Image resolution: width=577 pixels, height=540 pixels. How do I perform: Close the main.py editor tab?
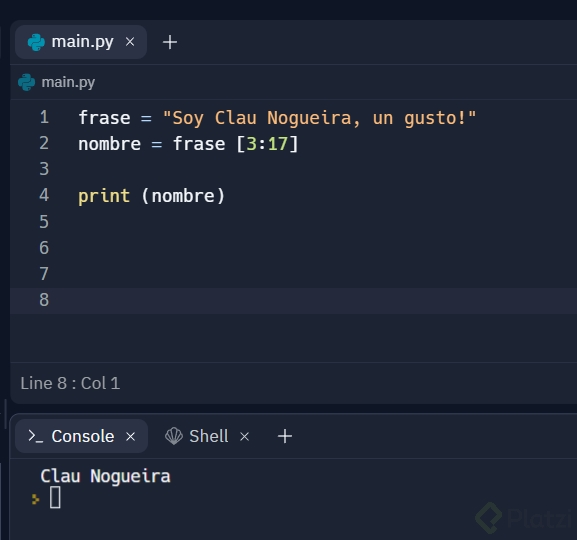coord(130,42)
